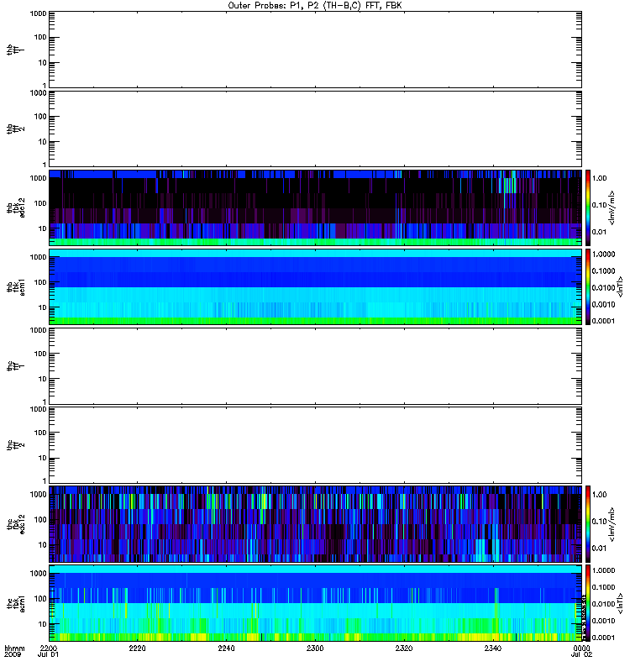Click the "thc fft 2" y-axis title
The image size is (630, 672).
[x=15, y=445]
